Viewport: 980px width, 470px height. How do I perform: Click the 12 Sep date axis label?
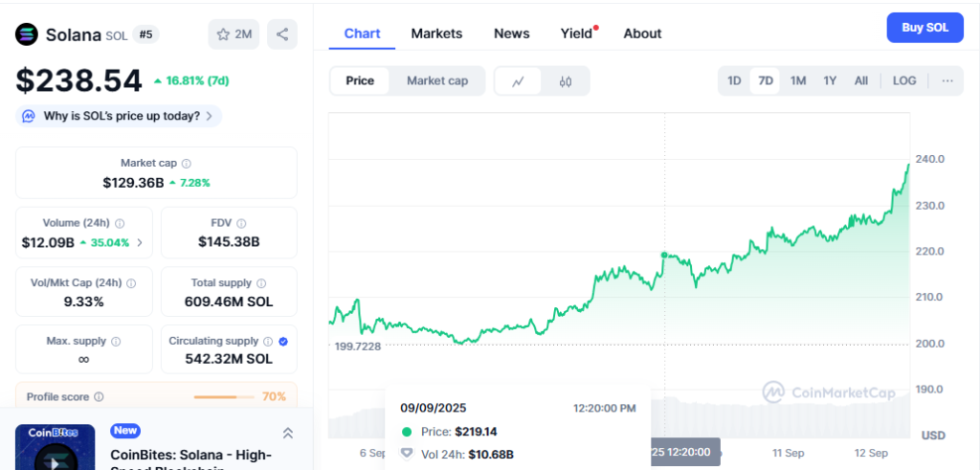(x=871, y=453)
